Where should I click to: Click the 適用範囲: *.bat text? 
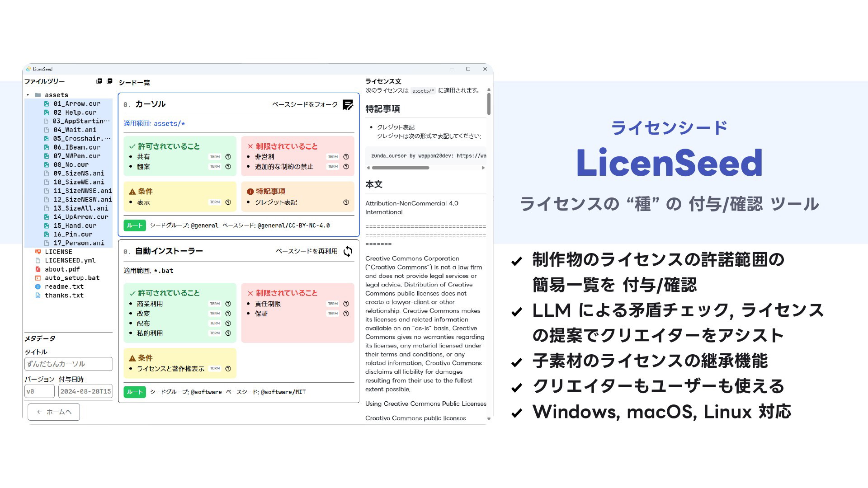pos(148,271)
